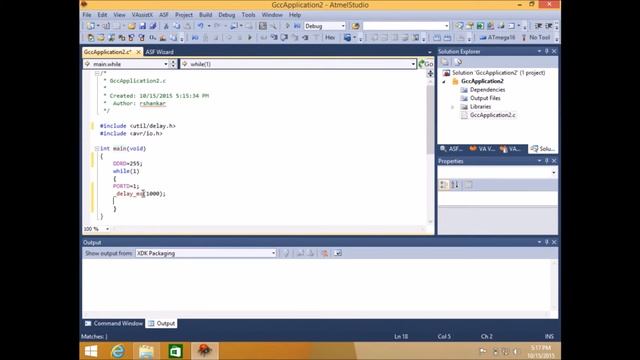Click the Undo arrow icon
This screenshot has height=360, width=640.
point(200,26)
